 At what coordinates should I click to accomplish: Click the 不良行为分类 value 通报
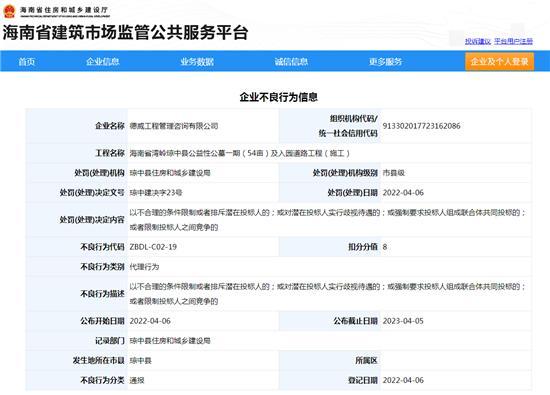(x=137, y=380)
